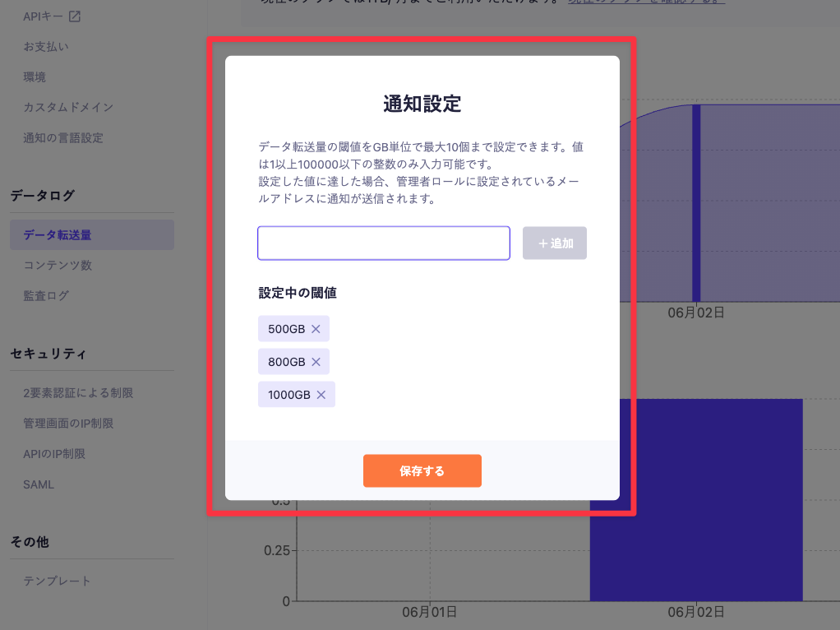Click the 保存する save button
840x630 pixels.
pyautogui.click(x=422, y=470)
